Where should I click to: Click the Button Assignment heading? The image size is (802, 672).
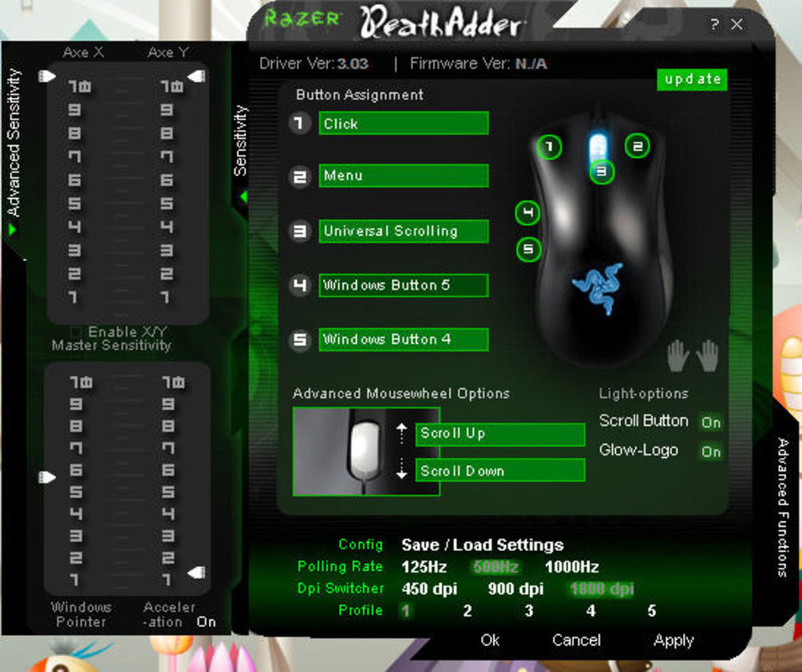click(x=359, y=95)
